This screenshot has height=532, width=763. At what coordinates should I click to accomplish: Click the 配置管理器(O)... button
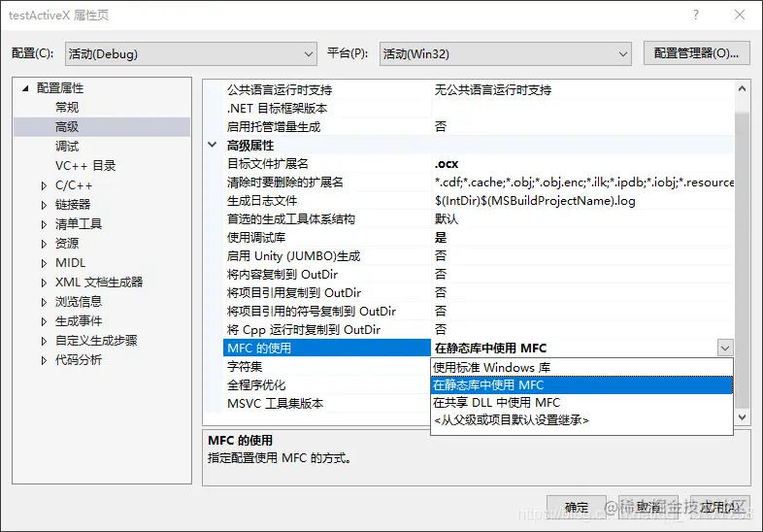coord(696,53)
